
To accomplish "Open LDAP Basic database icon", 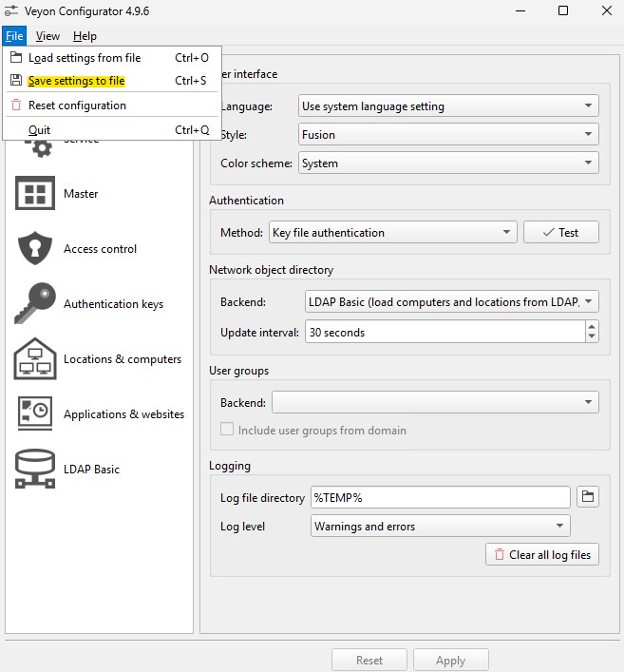I will click(x=35, y=469).
